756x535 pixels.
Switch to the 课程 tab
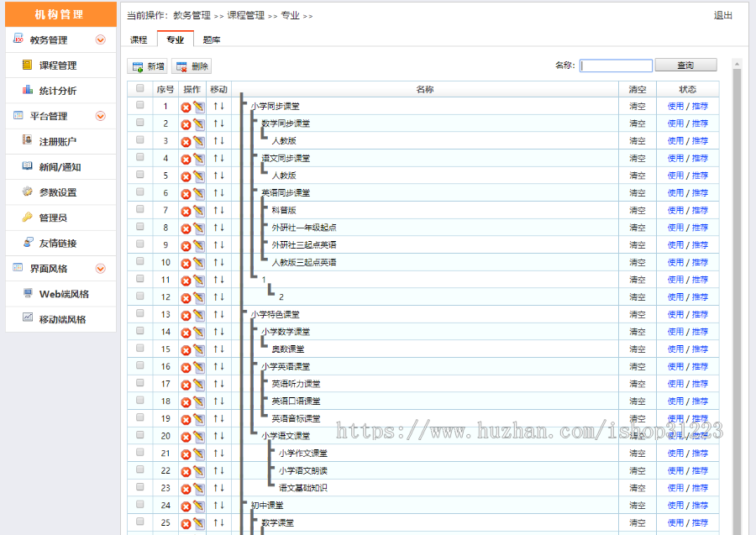pyautogui.click(x=139, y=39)
